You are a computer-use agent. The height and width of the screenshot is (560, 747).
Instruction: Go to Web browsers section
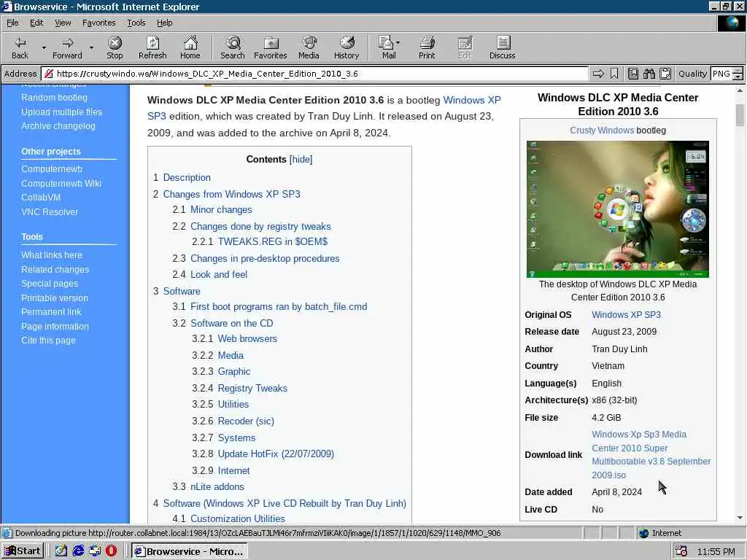coord(247,338)
